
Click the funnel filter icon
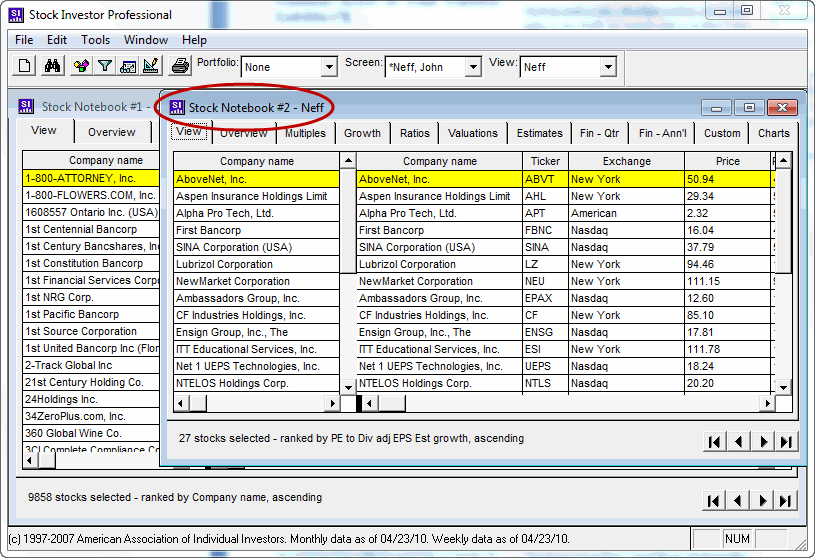tap(104, 67)
